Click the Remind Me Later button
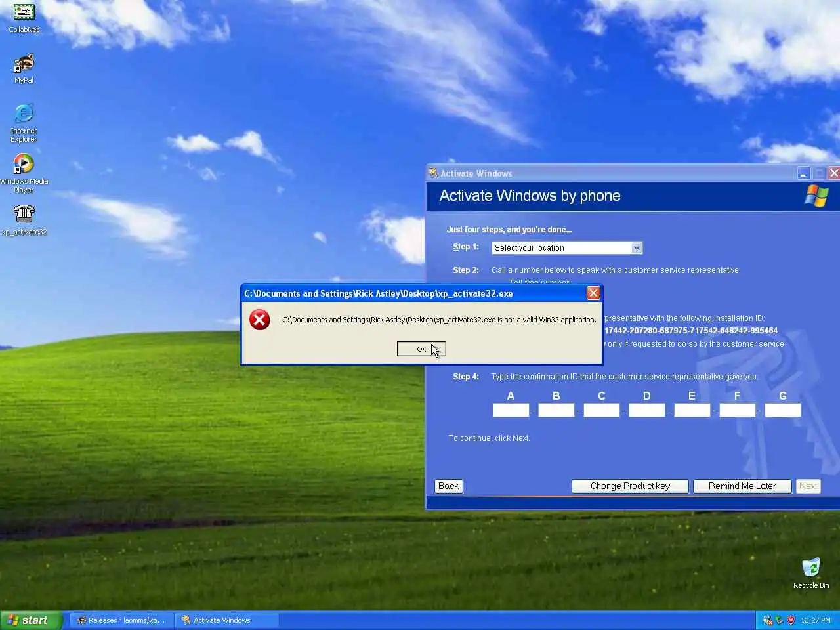 tap(742, 486)
